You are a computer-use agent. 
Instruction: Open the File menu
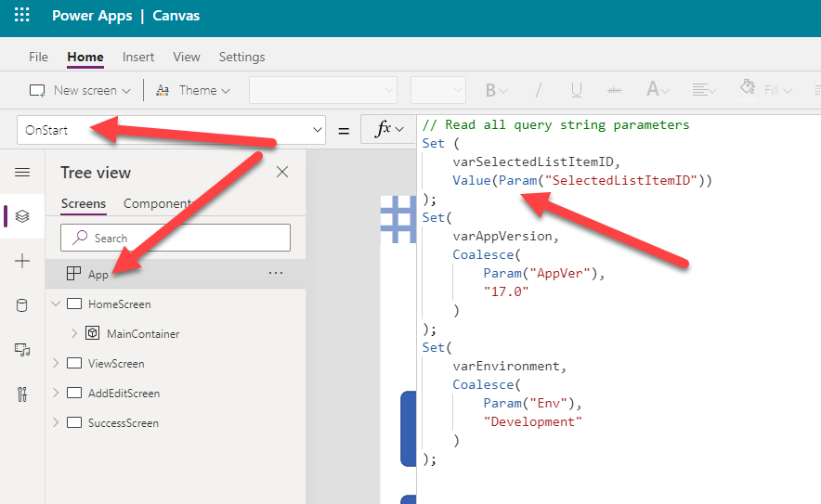tap(38, 57)
